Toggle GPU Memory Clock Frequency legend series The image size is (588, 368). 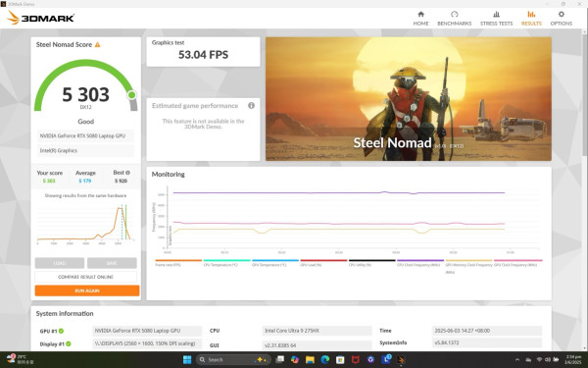[468, 266]
